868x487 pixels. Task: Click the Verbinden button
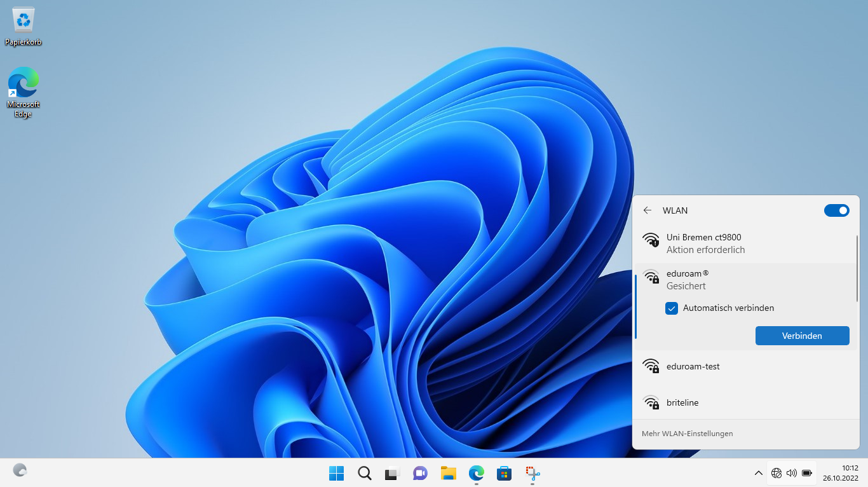[802, 336]
